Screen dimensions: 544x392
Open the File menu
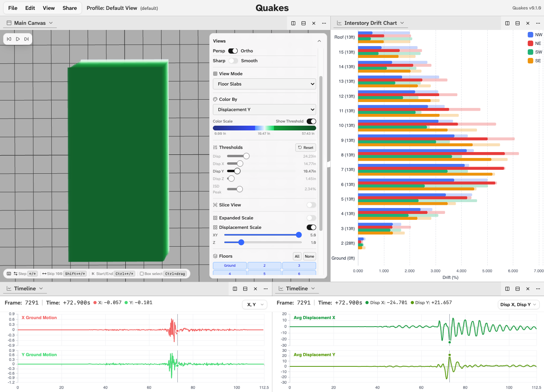coord(13,8)
